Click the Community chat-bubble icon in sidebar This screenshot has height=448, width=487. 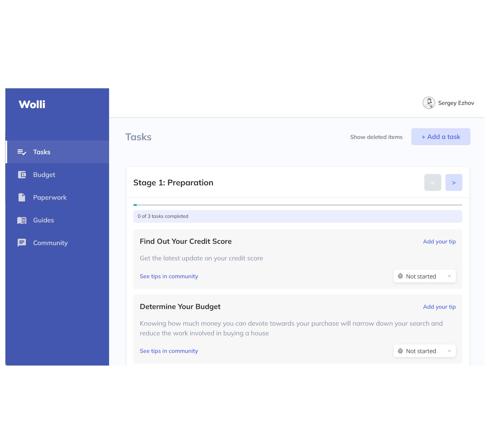[22, 243]
